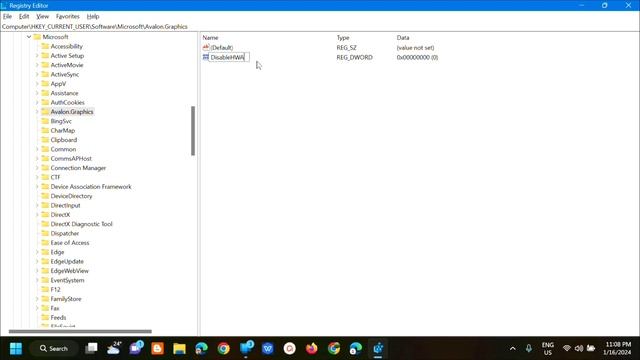Select the CTF key
640x360 pixels.
[x=56, y=177]
